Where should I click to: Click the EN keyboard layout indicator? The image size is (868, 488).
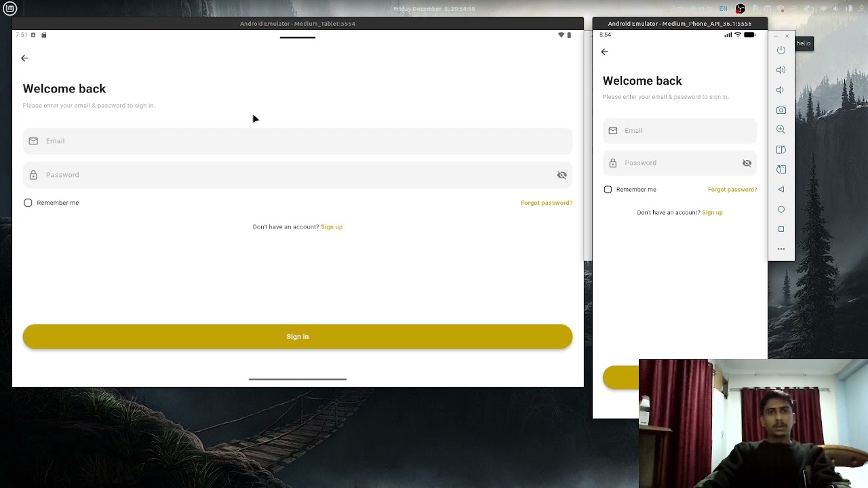[724, 9]
